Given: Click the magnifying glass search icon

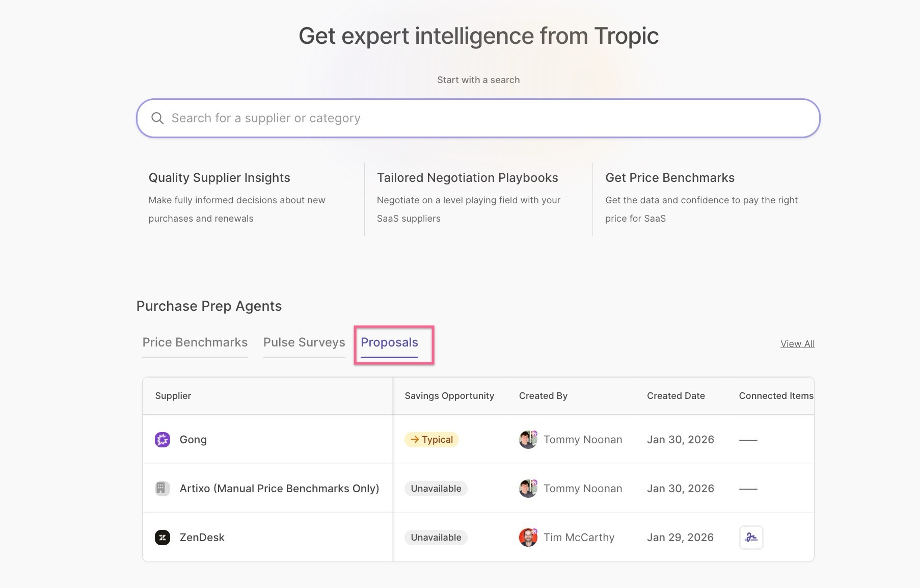Looking at the screenshot, I should click(157, 118).
